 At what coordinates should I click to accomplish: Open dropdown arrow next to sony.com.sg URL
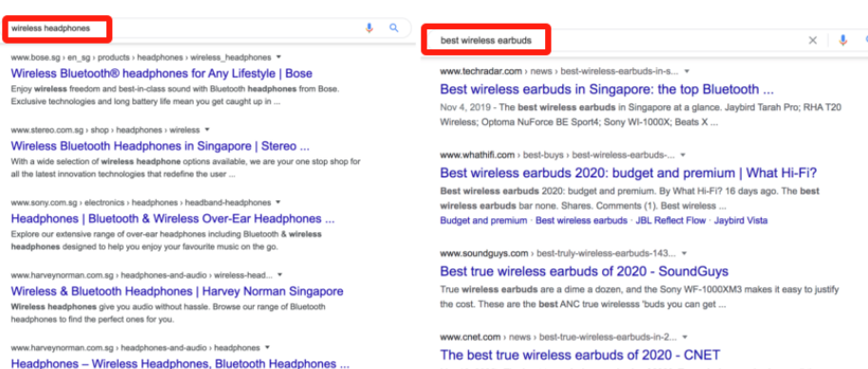[x=278, y=202]
